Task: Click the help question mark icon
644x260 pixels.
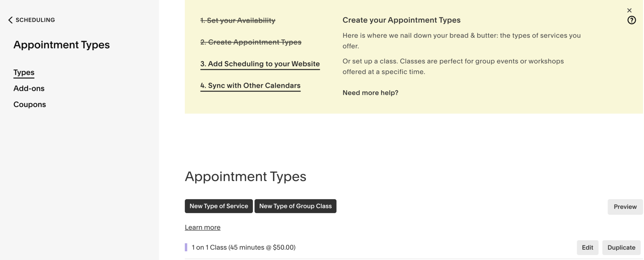Action: pos(632,20)
